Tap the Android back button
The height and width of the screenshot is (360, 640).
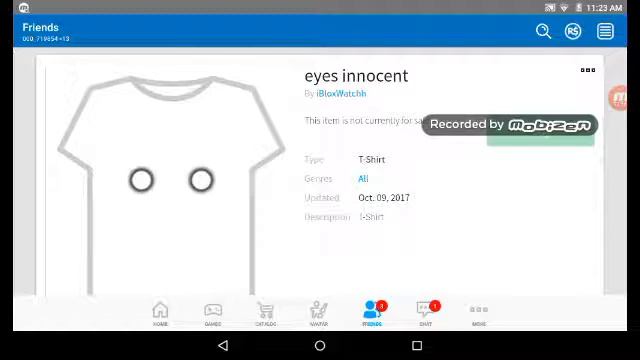click(x=223, y=346)
